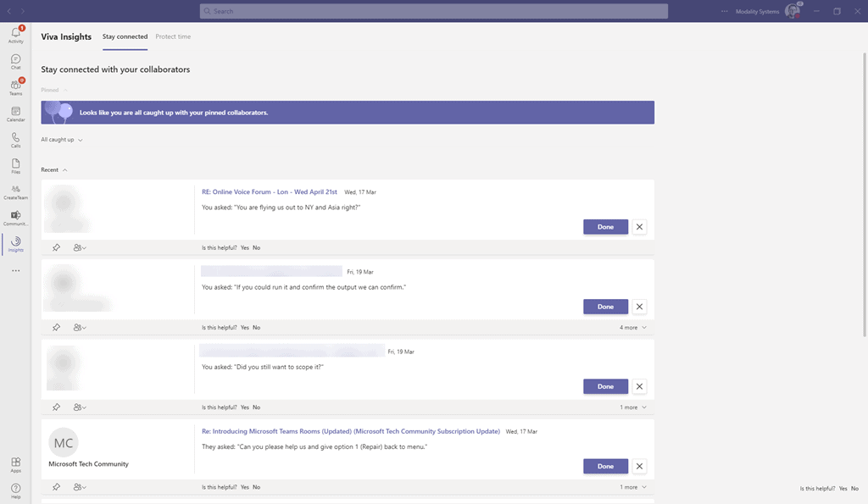
Task: Open Help at the sidebar bottom
Action: (x=15, y=490)
